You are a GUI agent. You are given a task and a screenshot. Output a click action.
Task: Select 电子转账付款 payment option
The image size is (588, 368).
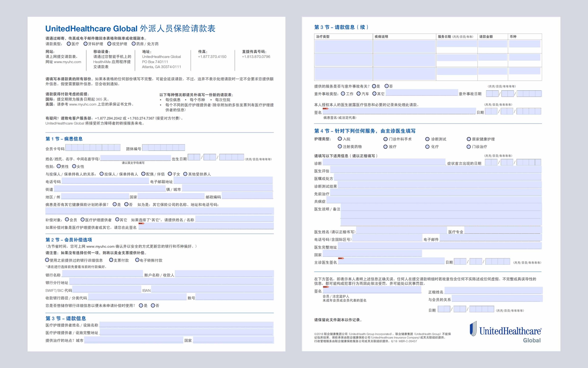pos(137,260)
